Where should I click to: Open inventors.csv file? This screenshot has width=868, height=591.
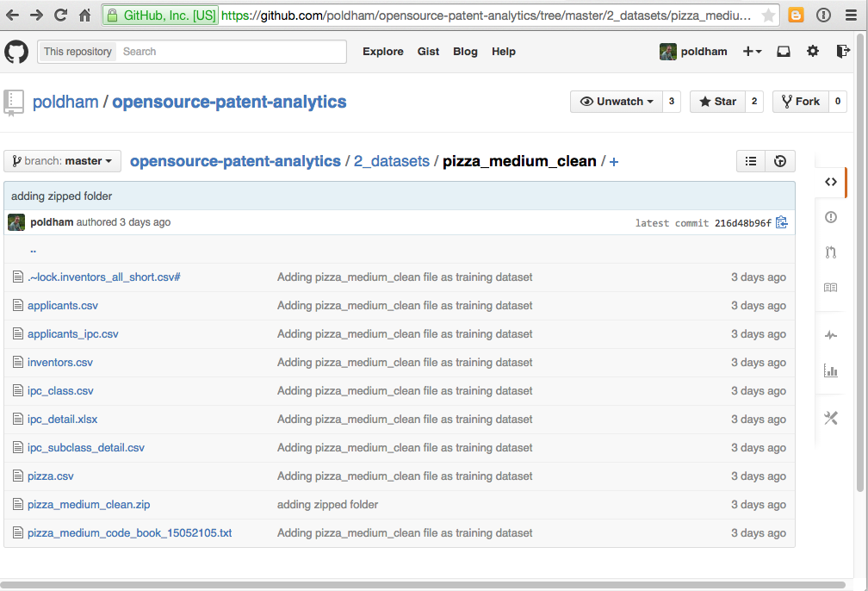[60, 362]
